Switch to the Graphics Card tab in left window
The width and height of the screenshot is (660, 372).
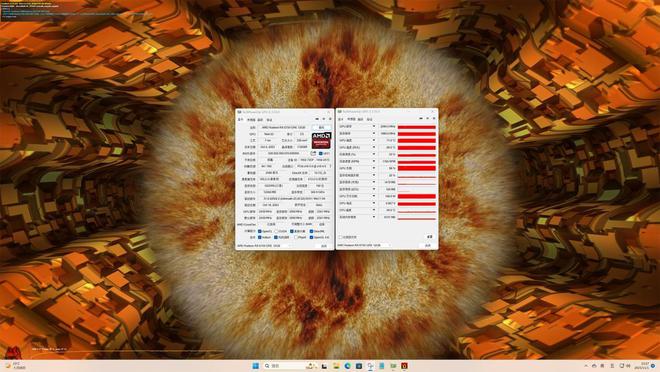pyautogui.click(x=240, y=120)
